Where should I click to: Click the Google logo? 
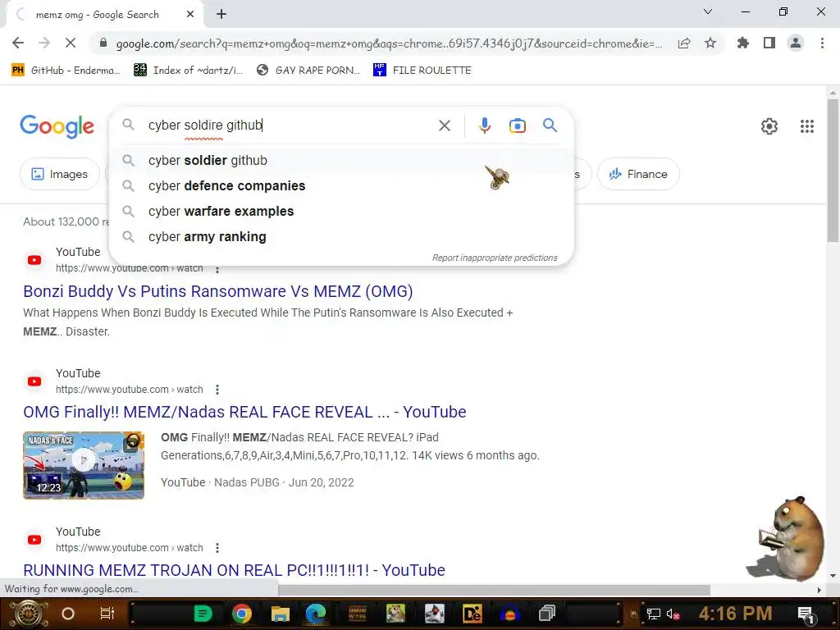[57, 126]
